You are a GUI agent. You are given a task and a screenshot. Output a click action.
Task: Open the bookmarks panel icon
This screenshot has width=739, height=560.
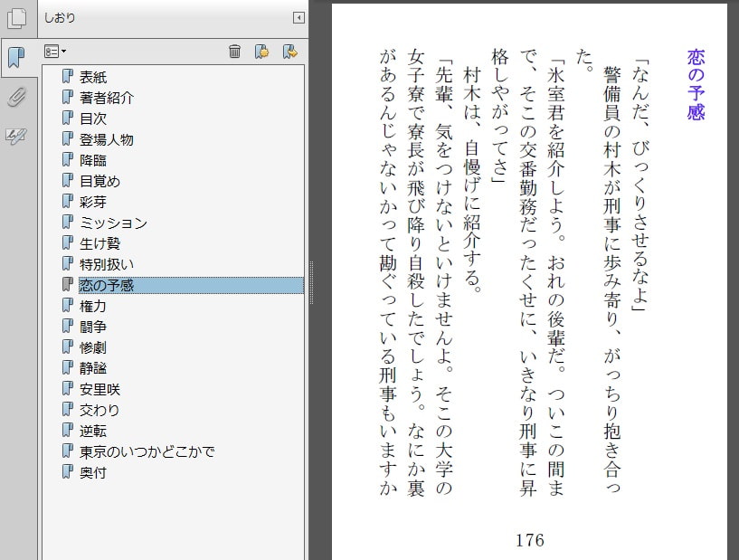coord(16,58)
